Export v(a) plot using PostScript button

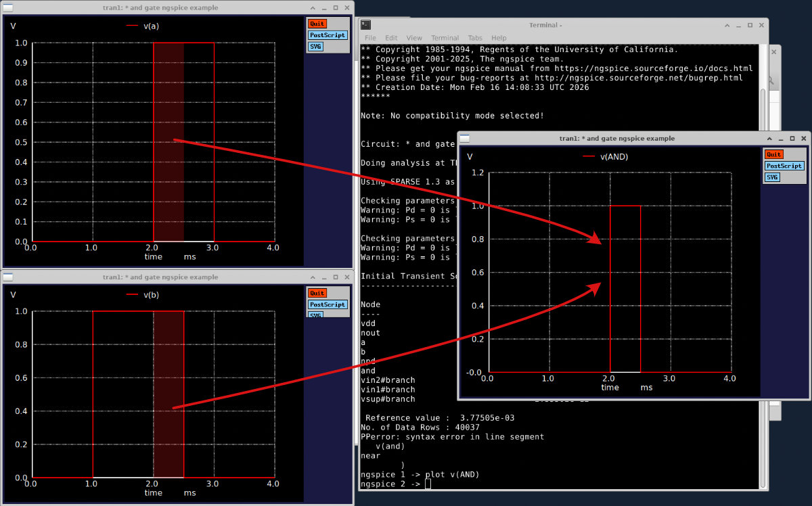tap(328, 35)
